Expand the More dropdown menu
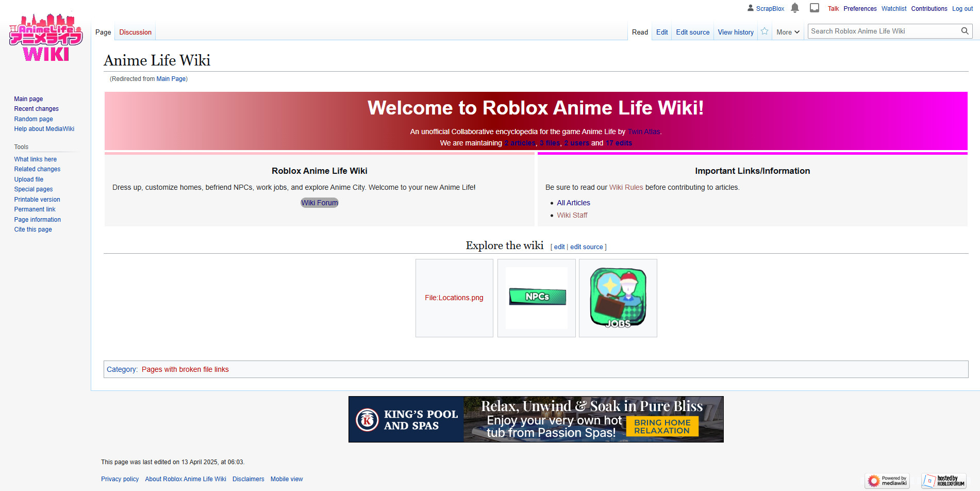This screenshot has height=491, width=980. [788, 32]
